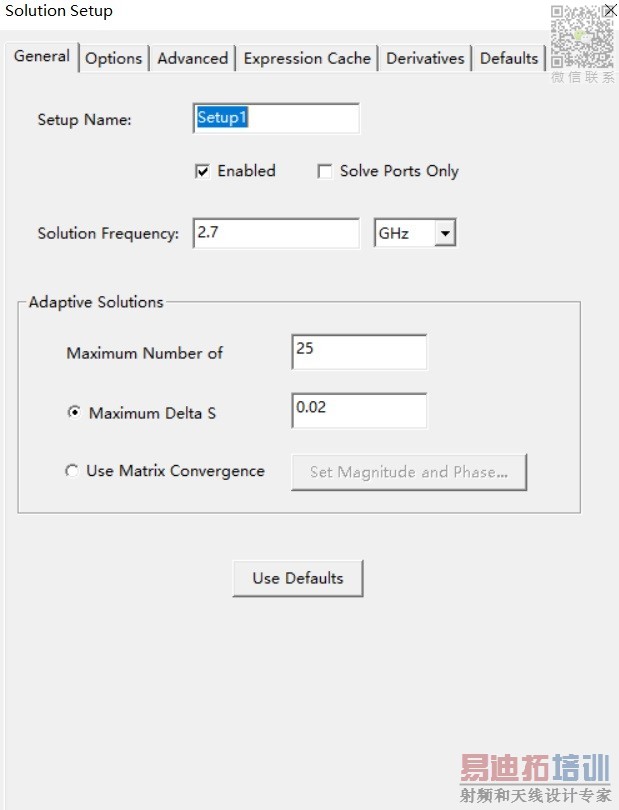
Task: Open the Options tab
Action: point(113,58)
